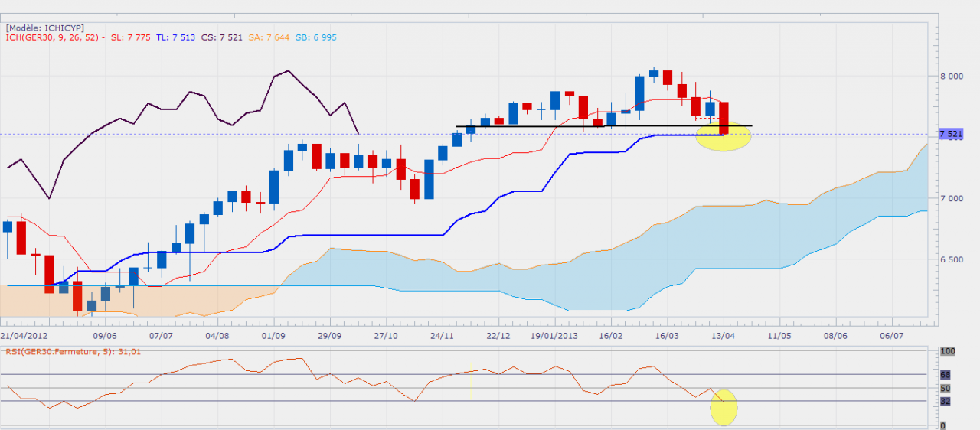Screen dimensions: 980x430
Task: Click the 16/02 date axis label
Action: pyautogui.click(x=610, y=335)
